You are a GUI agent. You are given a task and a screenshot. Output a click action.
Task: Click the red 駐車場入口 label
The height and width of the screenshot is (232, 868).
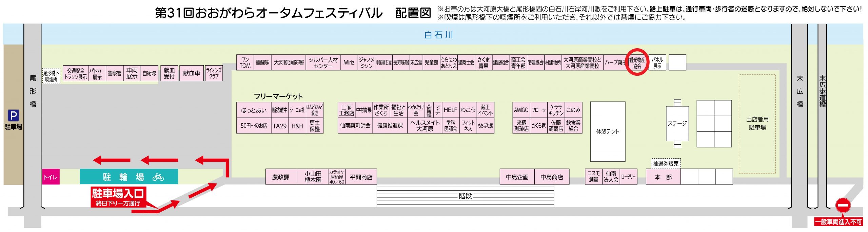[118, 197]
